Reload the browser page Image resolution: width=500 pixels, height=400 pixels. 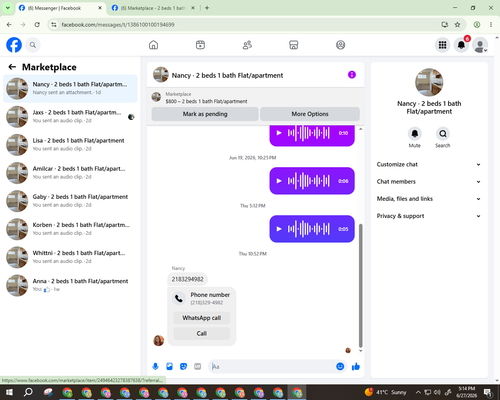37,25
